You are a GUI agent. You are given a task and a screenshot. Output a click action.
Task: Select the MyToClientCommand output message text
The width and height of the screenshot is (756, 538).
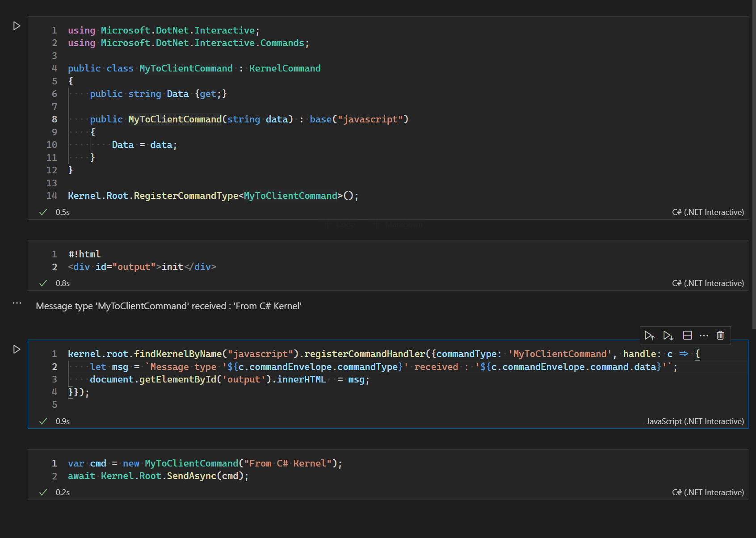click(168, 306)
